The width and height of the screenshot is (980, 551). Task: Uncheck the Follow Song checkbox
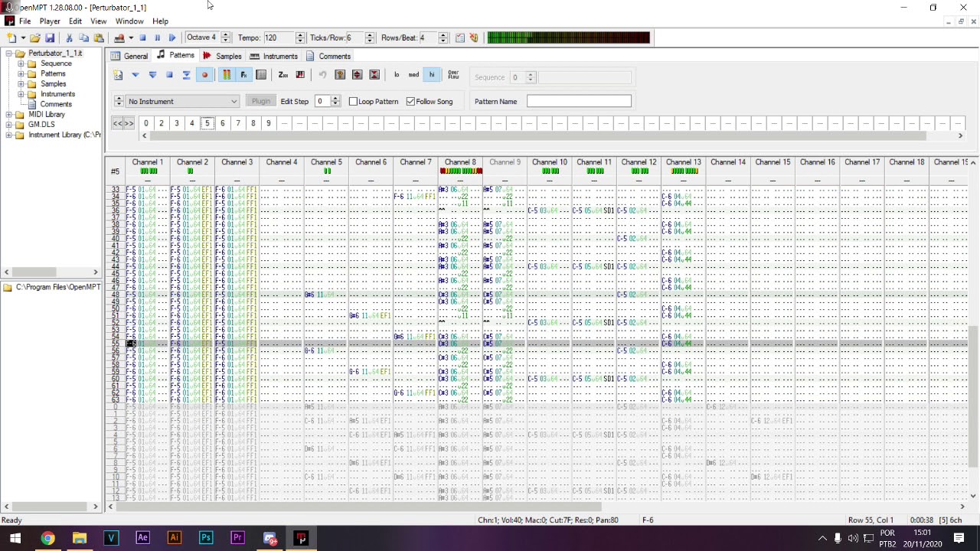coord(411,101)
